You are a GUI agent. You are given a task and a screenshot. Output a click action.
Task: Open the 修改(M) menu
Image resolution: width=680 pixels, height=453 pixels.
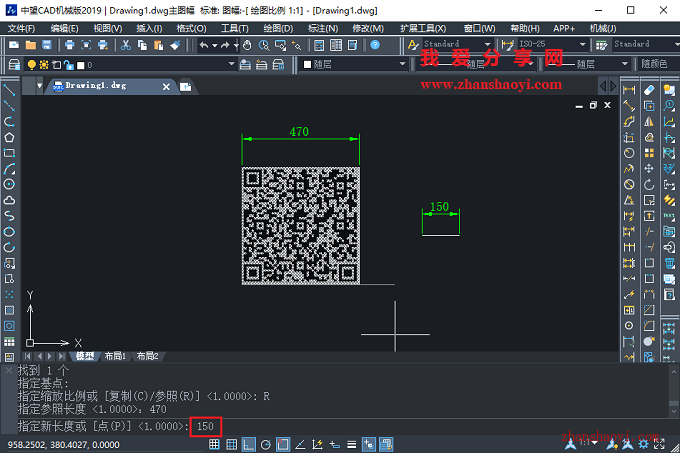368,29
